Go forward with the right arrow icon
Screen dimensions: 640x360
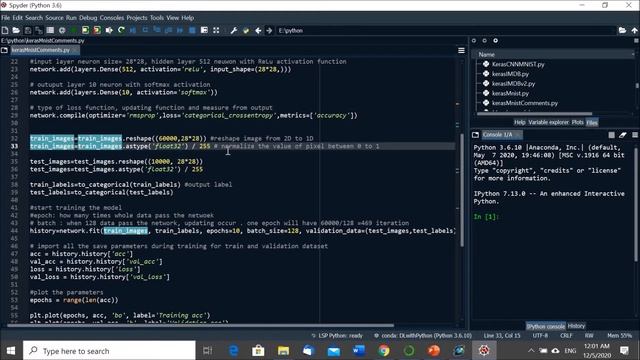(x=269, y=30)
